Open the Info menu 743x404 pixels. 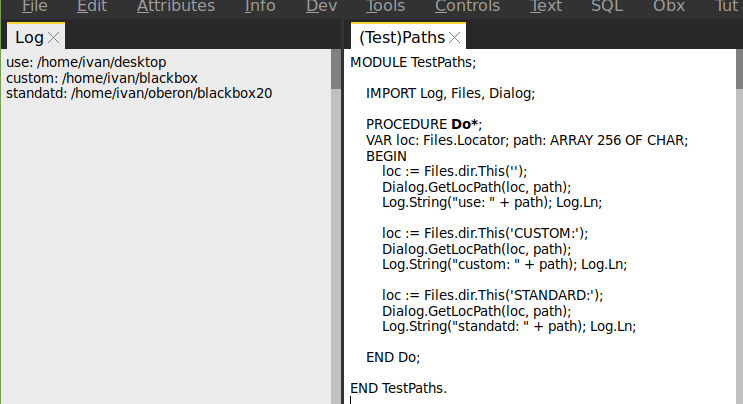260,6
